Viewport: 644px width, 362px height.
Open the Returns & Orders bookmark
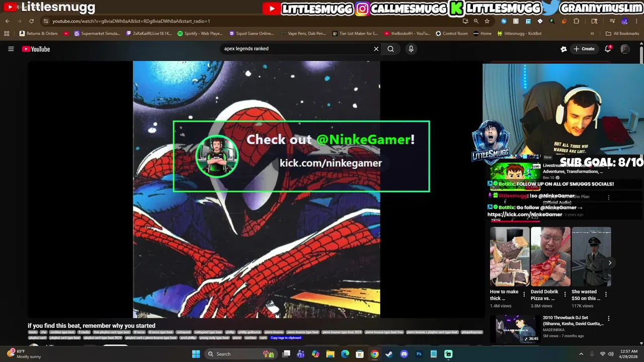click(x=39, y=34)
